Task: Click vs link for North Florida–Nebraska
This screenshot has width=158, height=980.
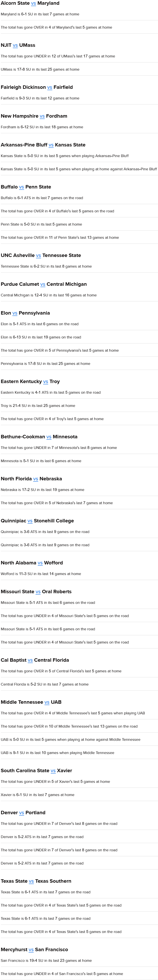Action: pos(36,479)
